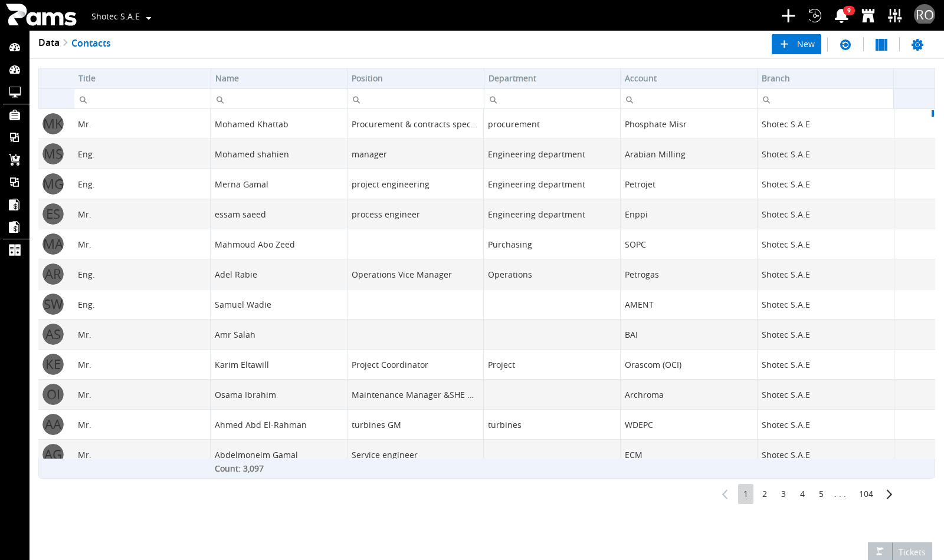Select the Ahmed Abd El-Rahman name cell
Screen dimensions: 944x560
[278, 425]
